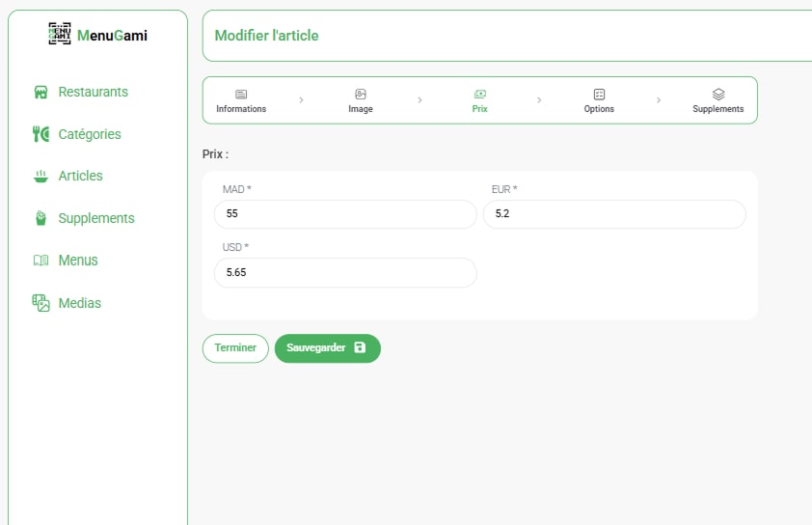Click the Image step icon

coord(361,94)
